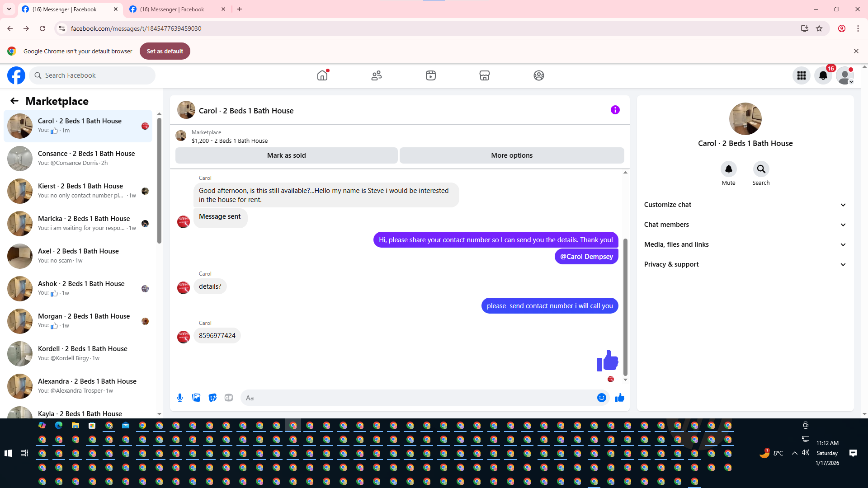Toggle conversation information panel icon
Image resolution: width=868 pixels, height=488 pixels.
[615, 110]
